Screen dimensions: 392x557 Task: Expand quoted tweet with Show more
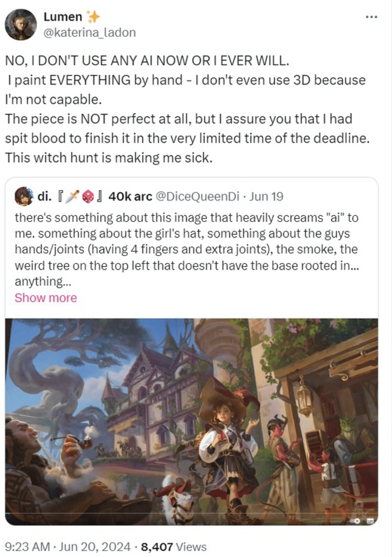click(x=46, y=298)
